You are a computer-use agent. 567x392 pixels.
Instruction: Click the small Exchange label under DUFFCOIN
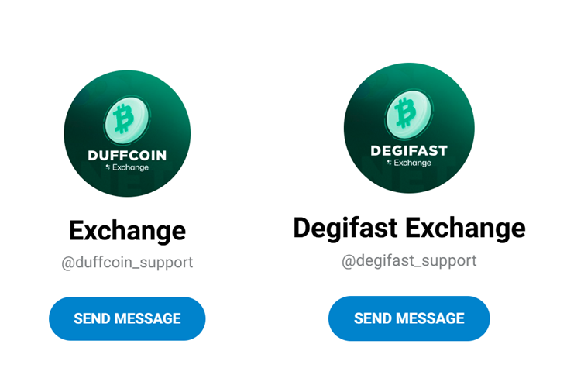click(x=131, y=167)
